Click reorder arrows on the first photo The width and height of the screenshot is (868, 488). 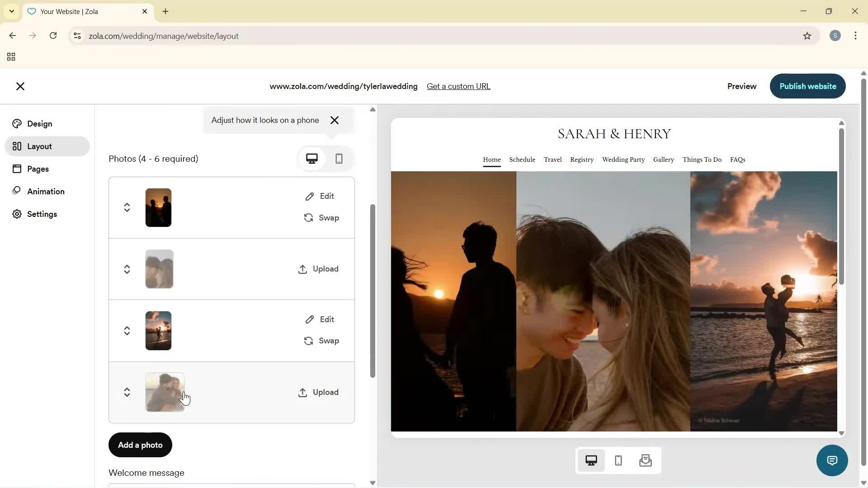point(127,207)
